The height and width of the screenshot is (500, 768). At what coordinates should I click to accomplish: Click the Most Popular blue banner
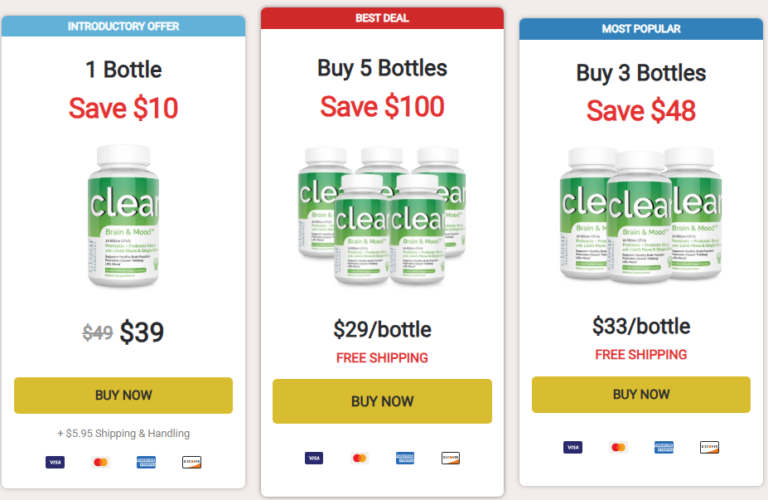click(641, 29)
